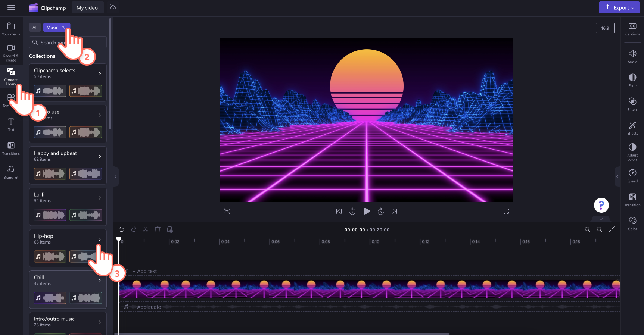Open Color panel on right sidebar

tap(632, 224)
